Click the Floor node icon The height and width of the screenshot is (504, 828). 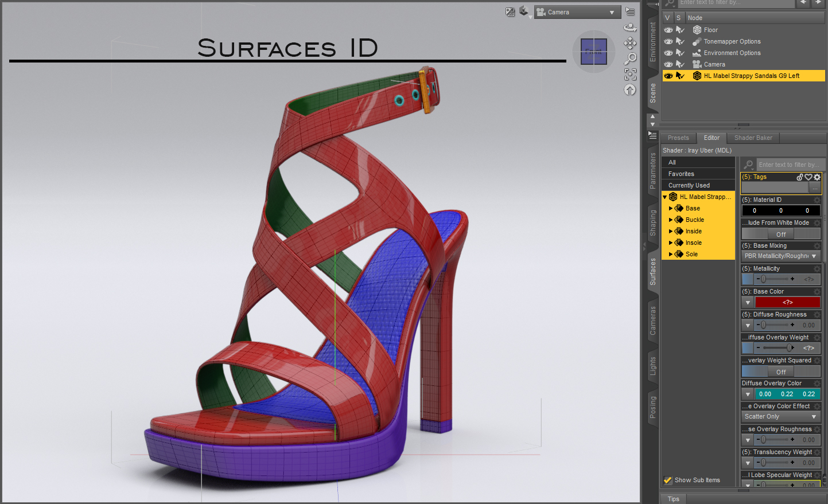697,30
